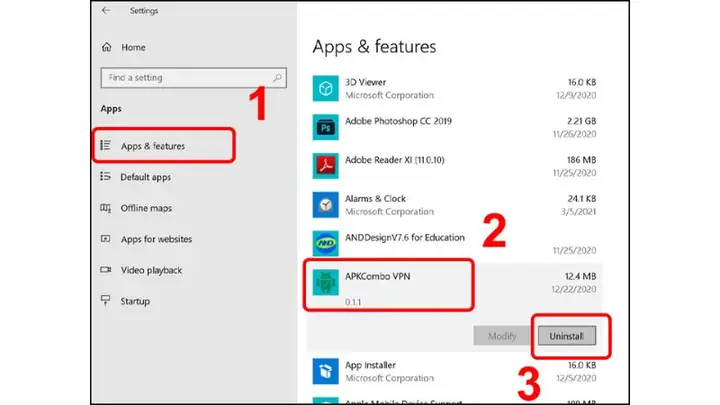This screenshot has width=720, height=405.
Task: Select 3D Viewer in the app list
Action: [x=454, y=88]
